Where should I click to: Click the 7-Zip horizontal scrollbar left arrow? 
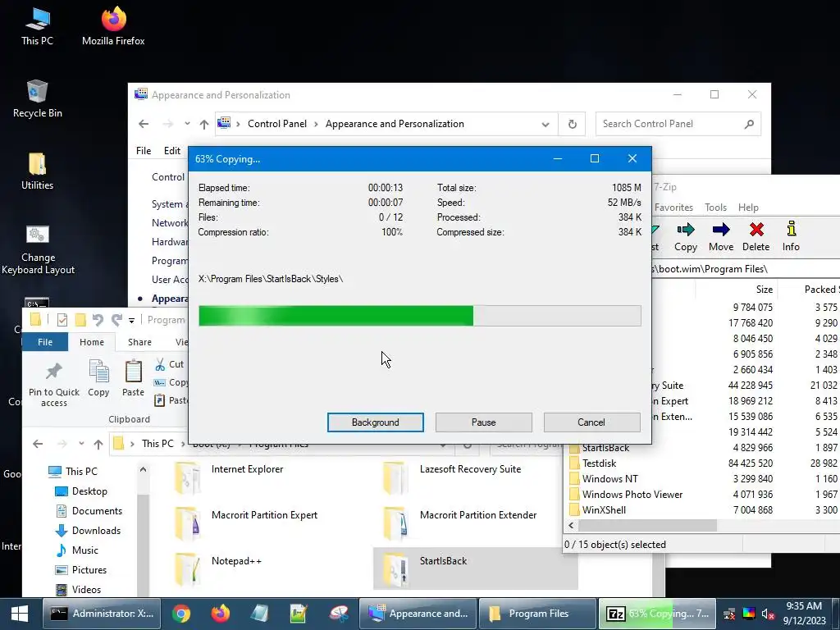571,526
